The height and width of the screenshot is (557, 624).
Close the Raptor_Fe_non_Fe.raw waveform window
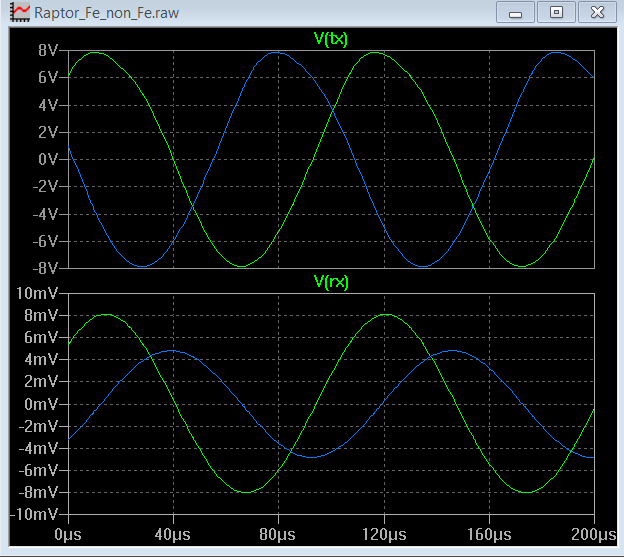click(x=597, y=13)
